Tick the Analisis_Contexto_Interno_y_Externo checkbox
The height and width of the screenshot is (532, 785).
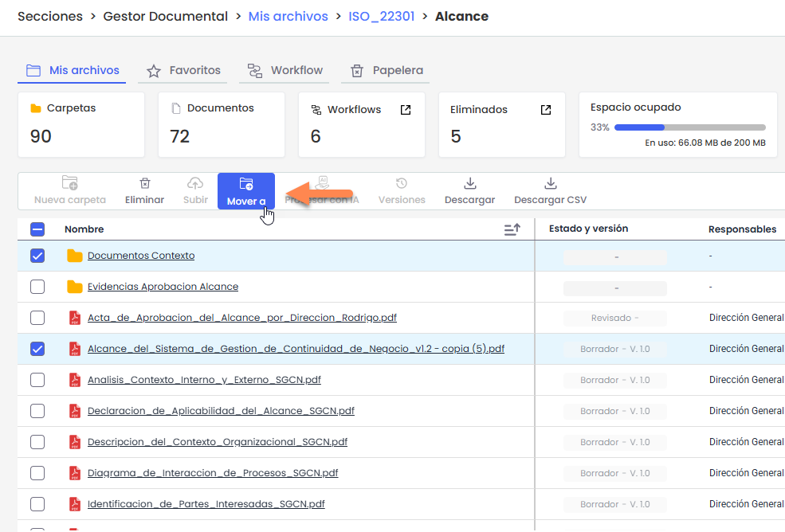[x=37, y=380]
